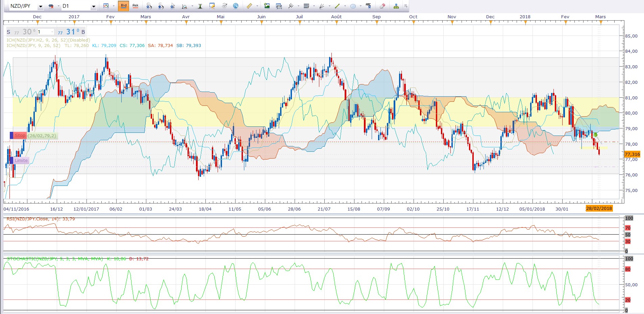Viewport: 644px width, 314px height.
Task: Click the Fev 2018 month marker
Action: pos(565,17)
